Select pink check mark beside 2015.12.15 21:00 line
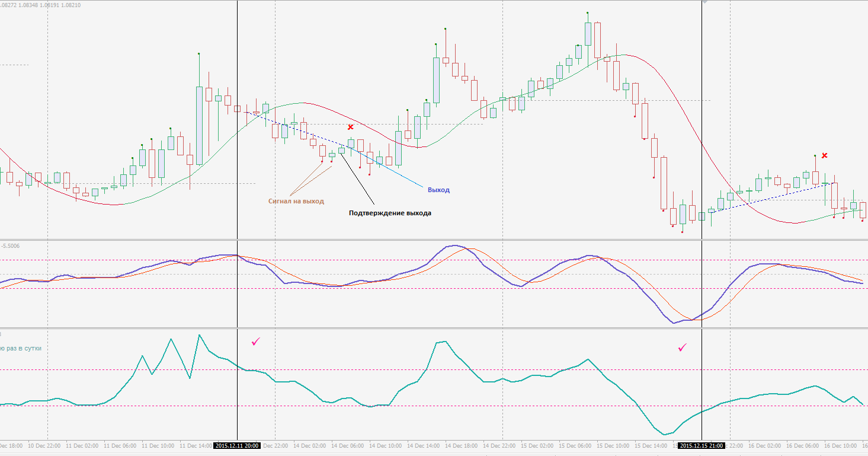The height and width of the screenshot is (456, 868). (x=683, y=347)
